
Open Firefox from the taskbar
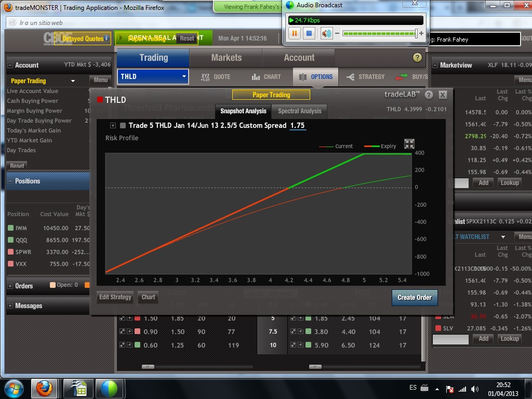pos(45,389)
